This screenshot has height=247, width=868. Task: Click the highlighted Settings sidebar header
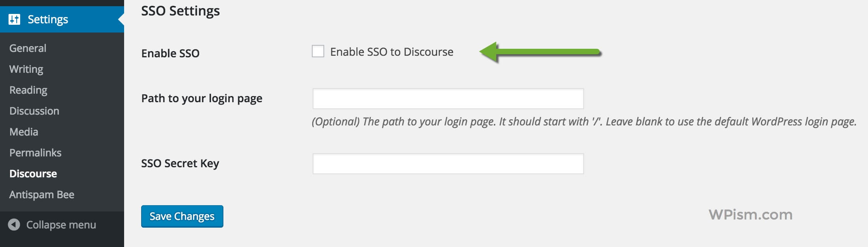coord(47,19)
